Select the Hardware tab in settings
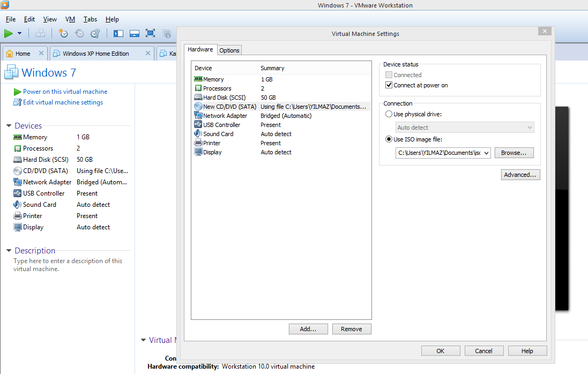The width and height of the screenshot is (588, 374). click(x=200, y=49)
